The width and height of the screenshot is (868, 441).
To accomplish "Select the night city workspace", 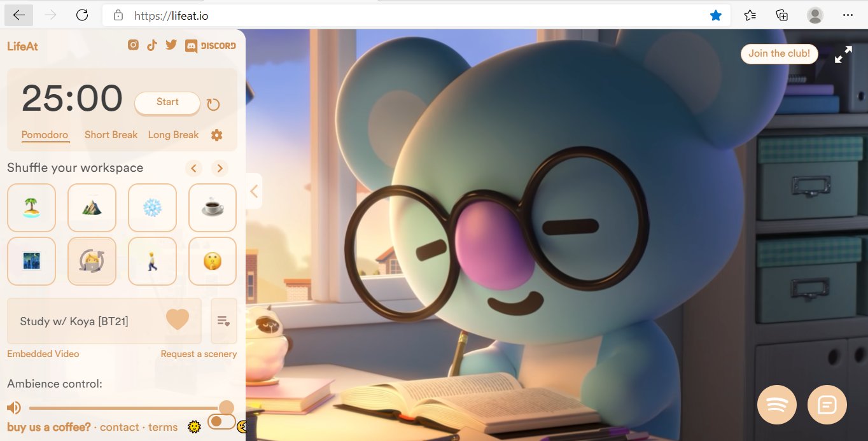I will pos(31,261).
